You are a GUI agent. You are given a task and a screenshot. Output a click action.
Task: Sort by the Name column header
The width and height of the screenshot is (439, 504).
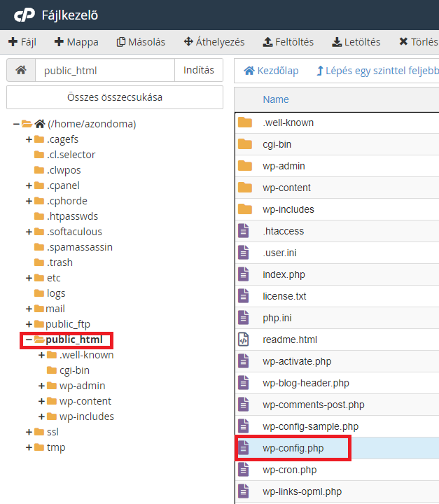(x=276, y=99)
